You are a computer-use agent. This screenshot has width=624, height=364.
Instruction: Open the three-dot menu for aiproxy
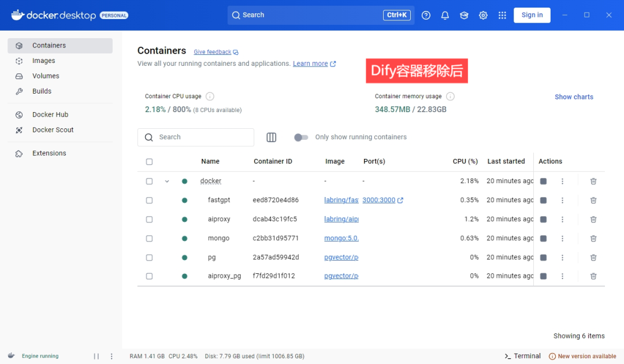(562, 219)
